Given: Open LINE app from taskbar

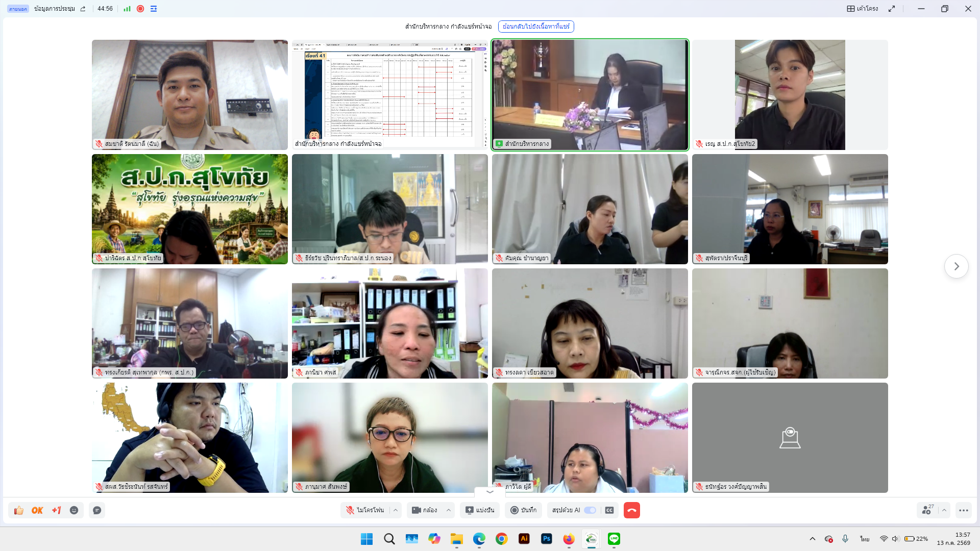Looking at the screenshot, I should point(614,539).
